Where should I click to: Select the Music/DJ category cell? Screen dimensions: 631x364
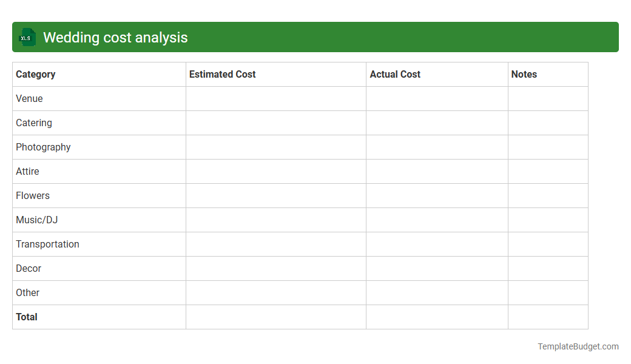click(x=37, y=220)
